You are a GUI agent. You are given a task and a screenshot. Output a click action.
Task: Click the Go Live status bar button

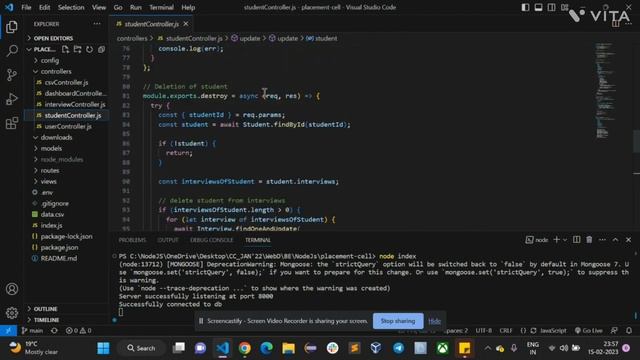[x=588, y=331]
